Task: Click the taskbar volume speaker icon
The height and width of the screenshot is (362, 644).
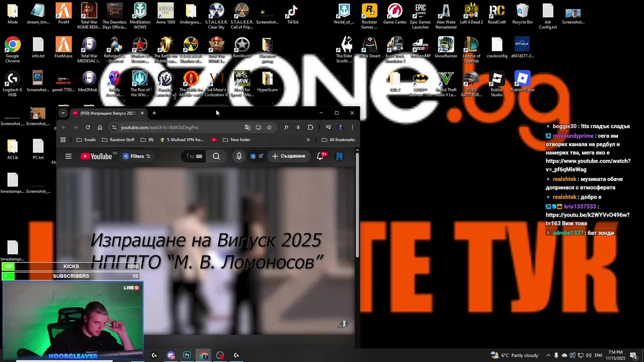Action: [x=589, y=355]
